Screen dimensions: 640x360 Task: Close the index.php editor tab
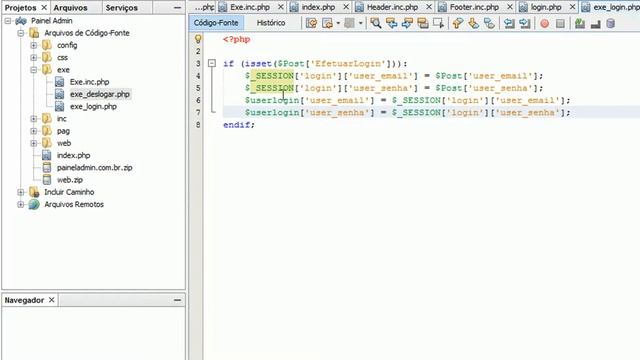click(x=346, y=7)
